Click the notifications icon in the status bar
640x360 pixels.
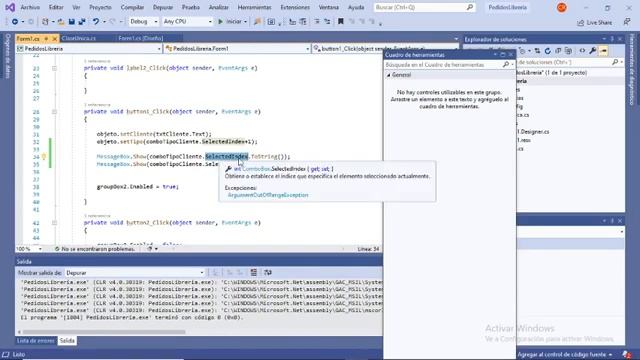pos(626,354)
